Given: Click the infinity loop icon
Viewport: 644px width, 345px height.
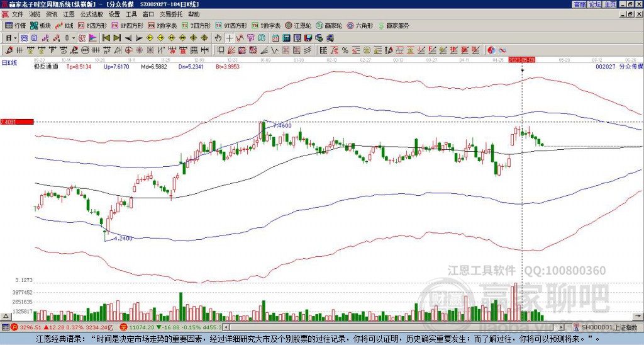Looking at the screenshot, I should pos(502,50).
